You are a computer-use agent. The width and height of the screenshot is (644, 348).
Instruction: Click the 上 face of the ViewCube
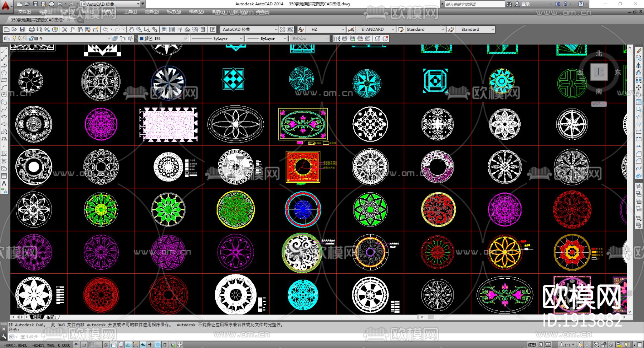(x=599, y=72)
